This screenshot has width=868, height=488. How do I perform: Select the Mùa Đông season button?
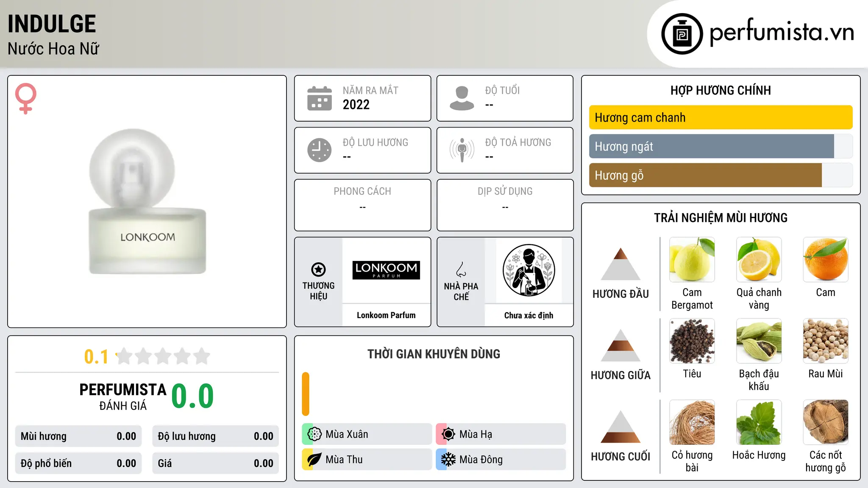[501, 460]
